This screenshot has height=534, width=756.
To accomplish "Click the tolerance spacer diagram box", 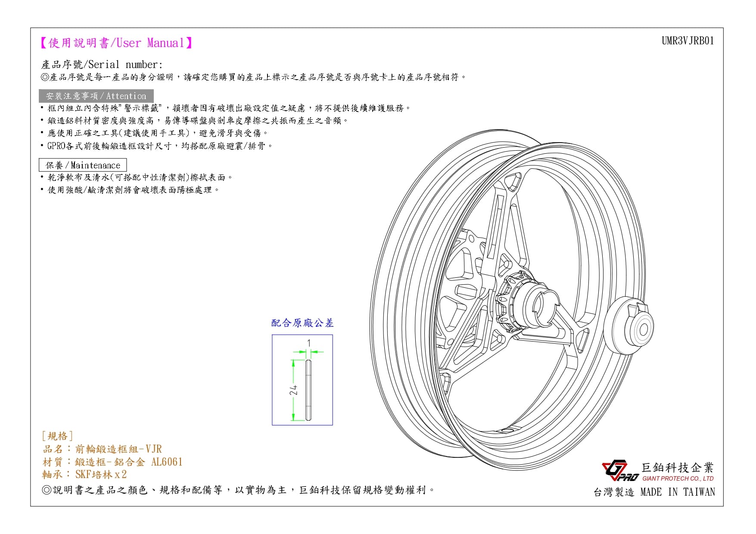I will point(302,380).
